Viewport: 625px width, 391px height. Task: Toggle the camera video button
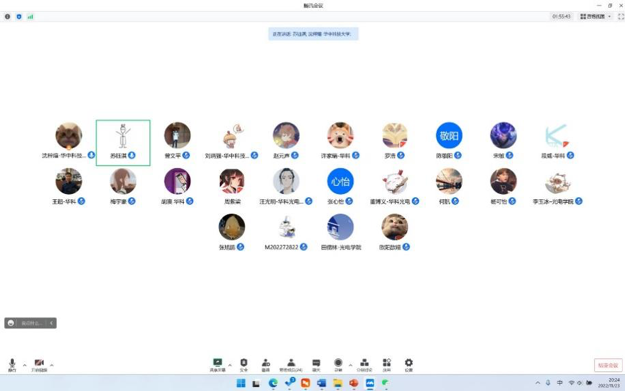coord(39,365)
